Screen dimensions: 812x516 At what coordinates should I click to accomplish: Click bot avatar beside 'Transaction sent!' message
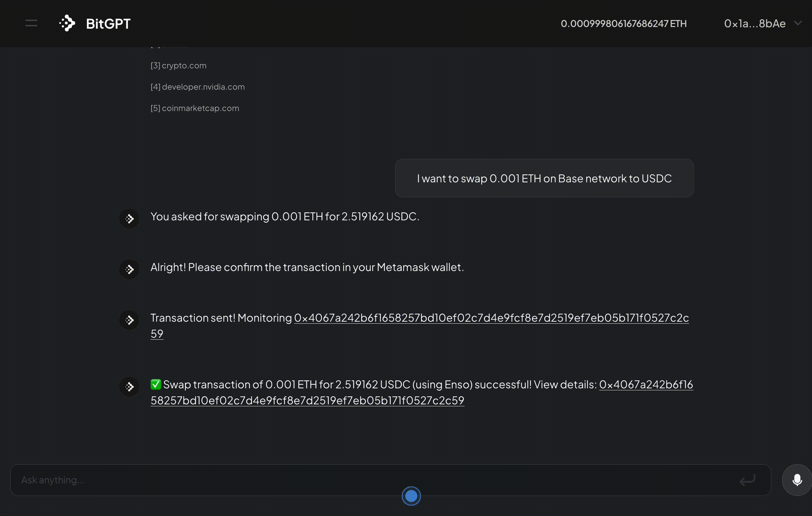coord(129,320)
